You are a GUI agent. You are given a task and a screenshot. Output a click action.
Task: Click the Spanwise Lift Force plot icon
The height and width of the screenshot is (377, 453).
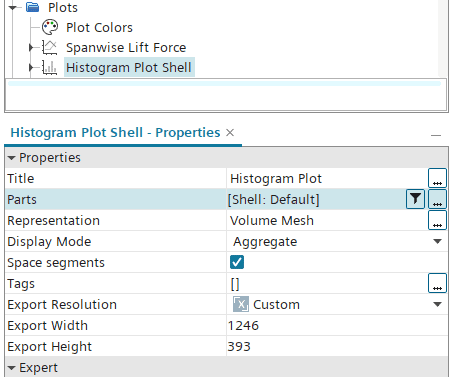tap(50, 47)
